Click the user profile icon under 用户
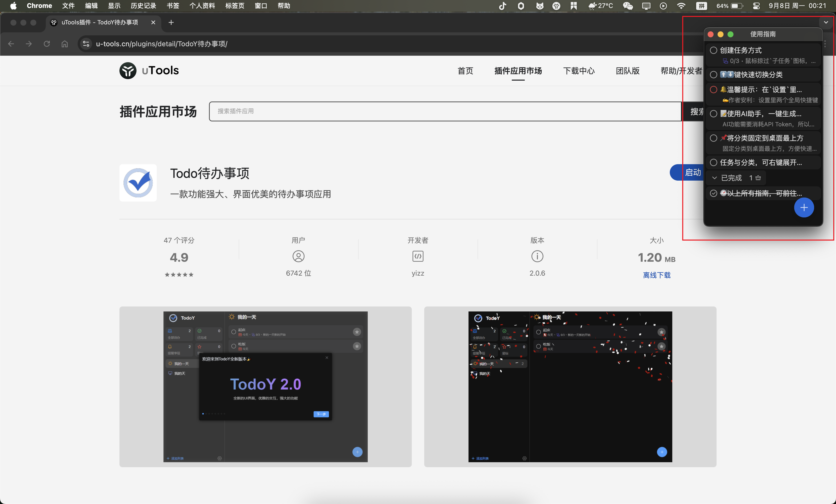 [x=298, y=256]
